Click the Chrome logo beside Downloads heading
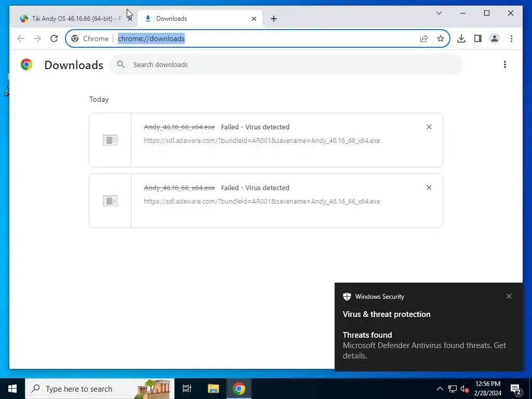 [26, 64]
